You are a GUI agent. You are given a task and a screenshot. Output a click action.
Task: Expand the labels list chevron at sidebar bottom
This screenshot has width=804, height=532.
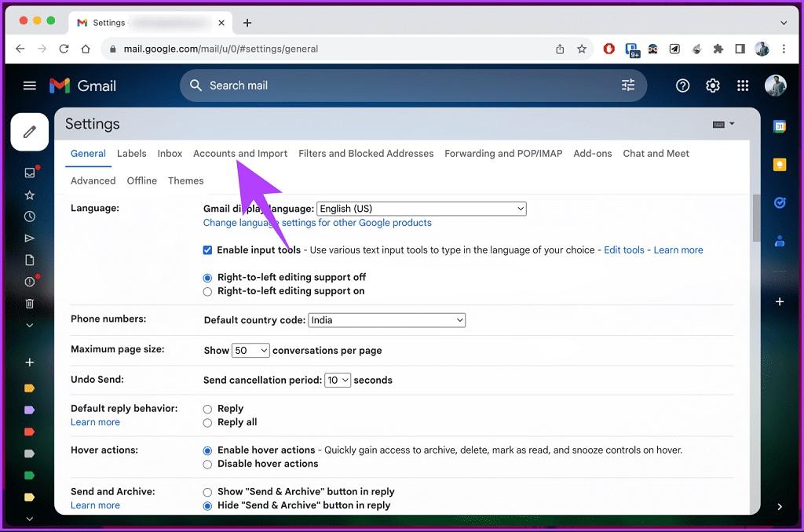[x=30, y=519]
